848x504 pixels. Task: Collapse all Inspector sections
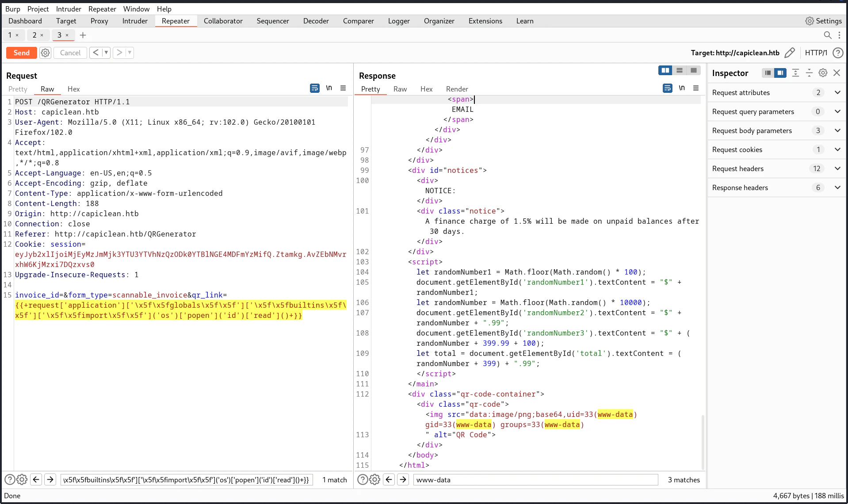809,73
